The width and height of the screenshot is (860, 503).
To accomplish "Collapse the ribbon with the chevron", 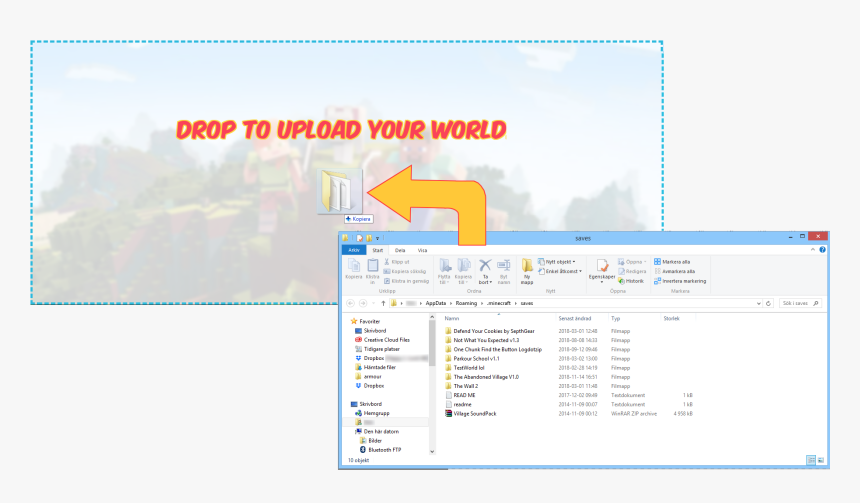I will (x=813, y=250).
